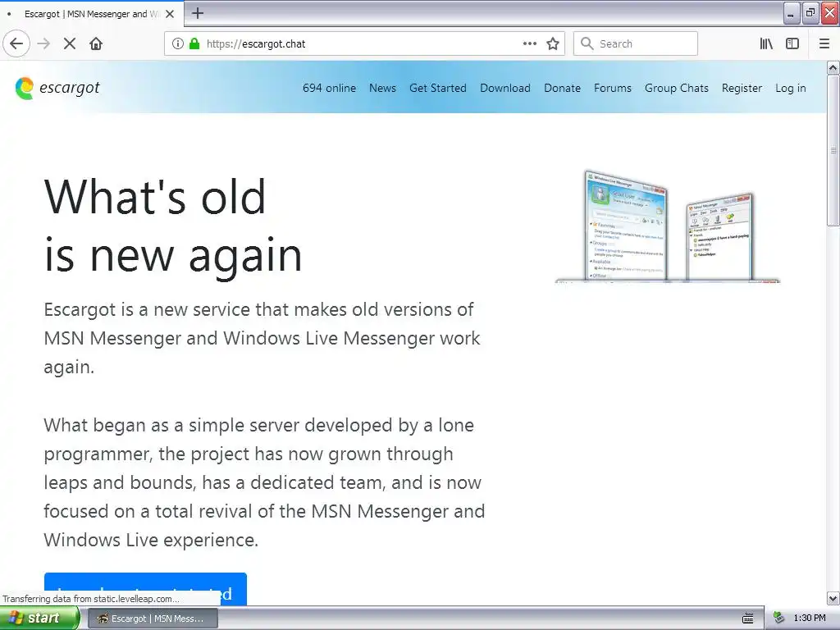The image size is (840, 630).
Task: Open the Donate navigation link
Action: [562, 88]
